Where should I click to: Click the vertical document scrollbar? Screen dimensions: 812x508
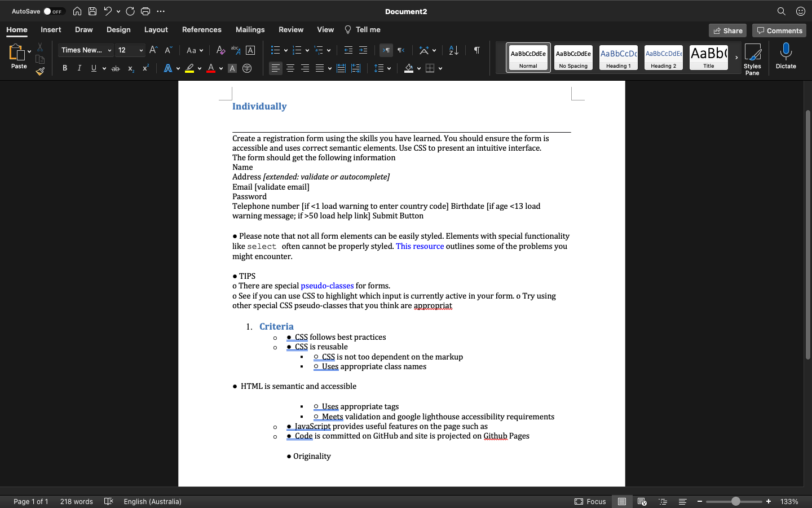click(x=807, y=234)
